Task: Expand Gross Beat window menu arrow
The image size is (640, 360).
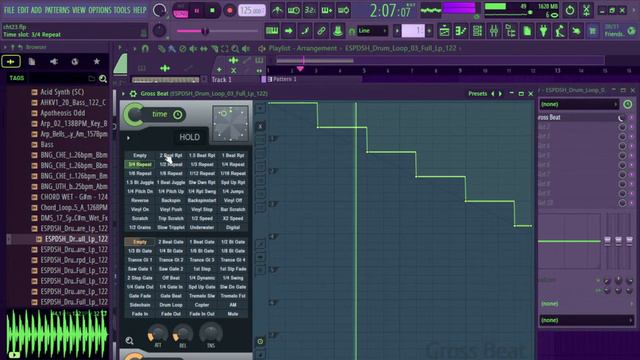Action: tap(124, 94)
